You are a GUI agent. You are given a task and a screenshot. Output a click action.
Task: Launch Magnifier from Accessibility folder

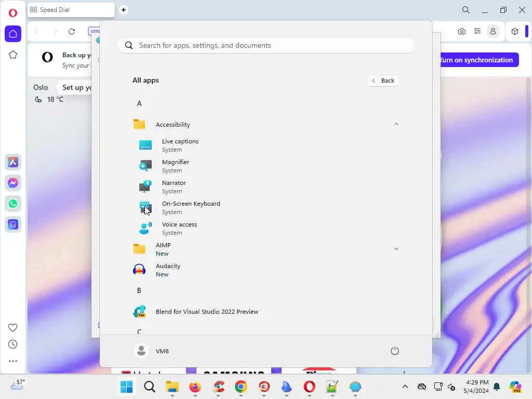(x=264, y=166)
